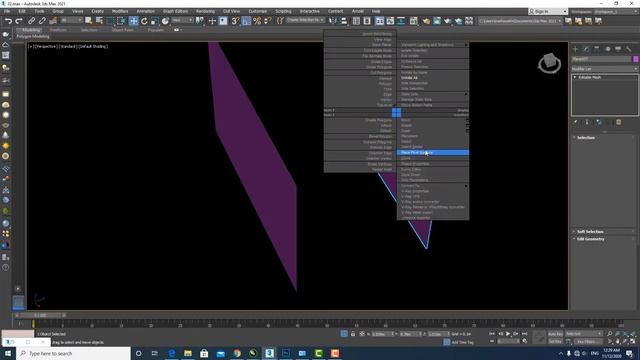Image resolution: width=640 pixels, height=360 pixels.
Task: Click the Select by Name icon
Action: [99, 21]
